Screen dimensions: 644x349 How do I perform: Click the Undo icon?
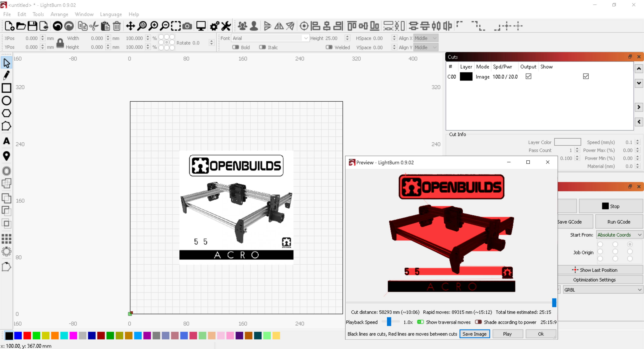click(x=58, y=26)
